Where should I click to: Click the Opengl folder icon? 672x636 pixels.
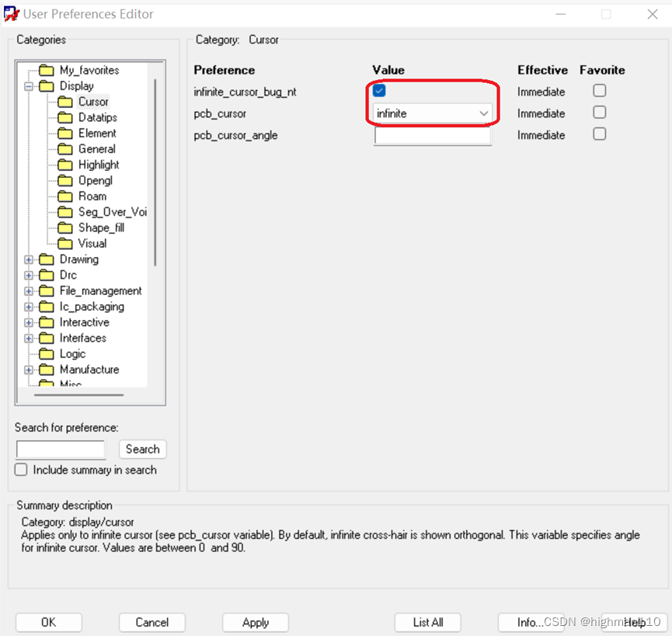tap(65, 180)
